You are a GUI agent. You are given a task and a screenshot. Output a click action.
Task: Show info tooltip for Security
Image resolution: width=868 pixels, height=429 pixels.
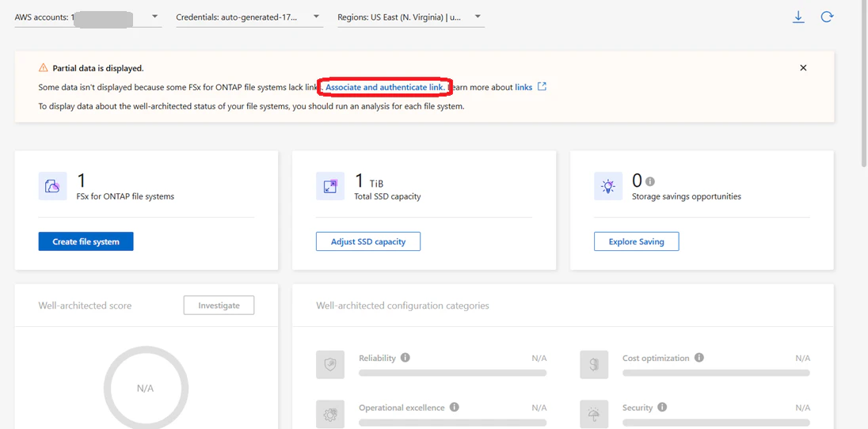tap(662, 408)
